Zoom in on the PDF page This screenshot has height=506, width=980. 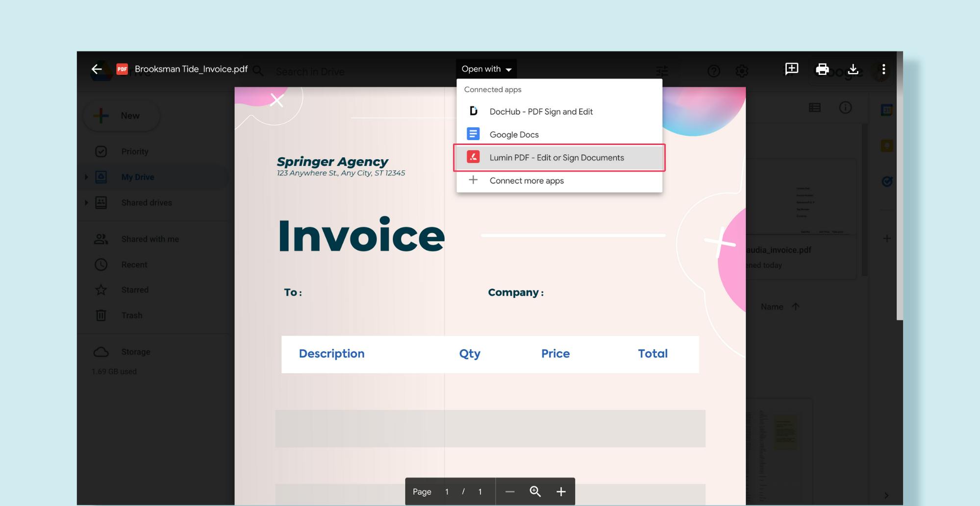tap(561, 491)
